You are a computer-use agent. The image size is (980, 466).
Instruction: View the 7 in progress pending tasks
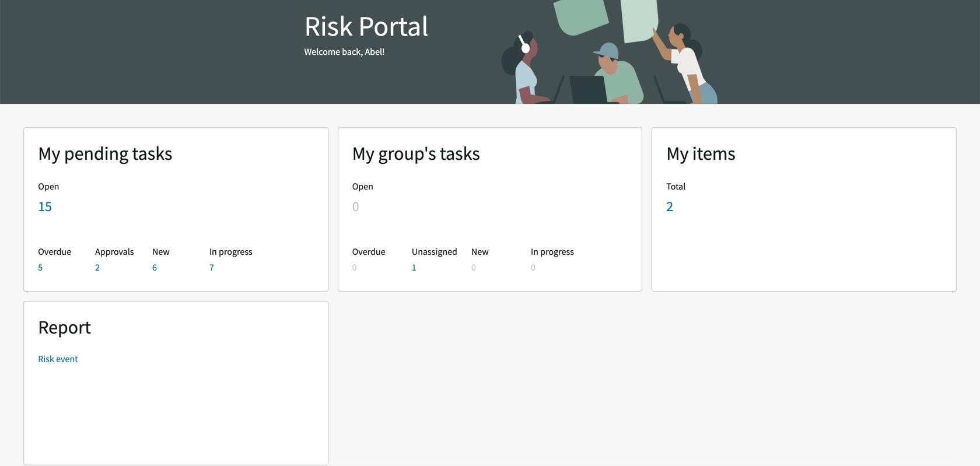(x=212, y=268)
